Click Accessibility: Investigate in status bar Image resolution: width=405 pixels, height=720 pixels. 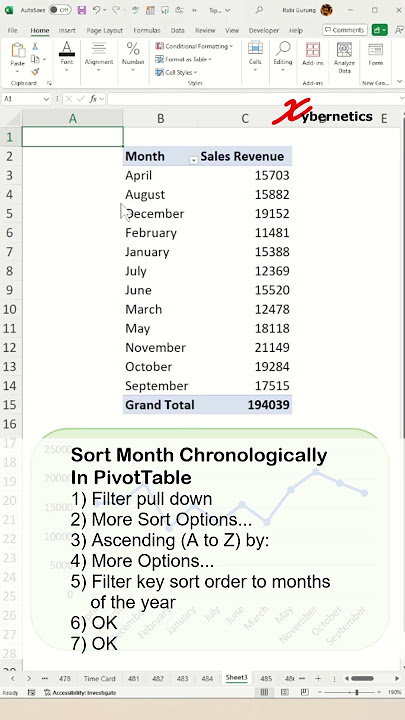[x=80, y=692]
